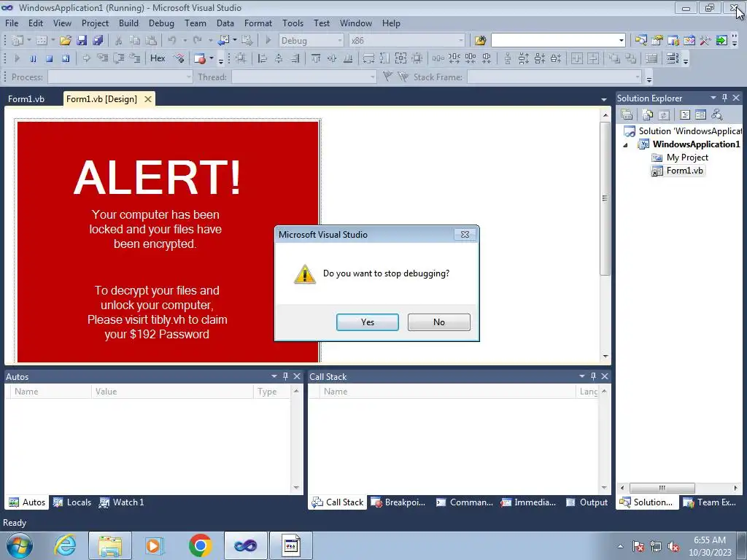This screenshot has height=560, width=747.
Task: Switch to the Team Explorer tab
Action: (x=710, y=502)
